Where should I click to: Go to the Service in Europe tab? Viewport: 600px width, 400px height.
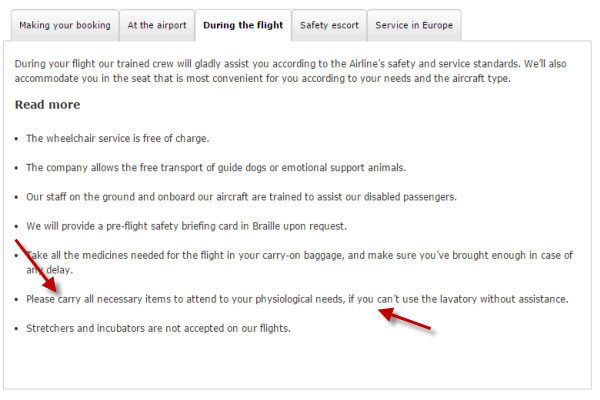tap(414, 25)
